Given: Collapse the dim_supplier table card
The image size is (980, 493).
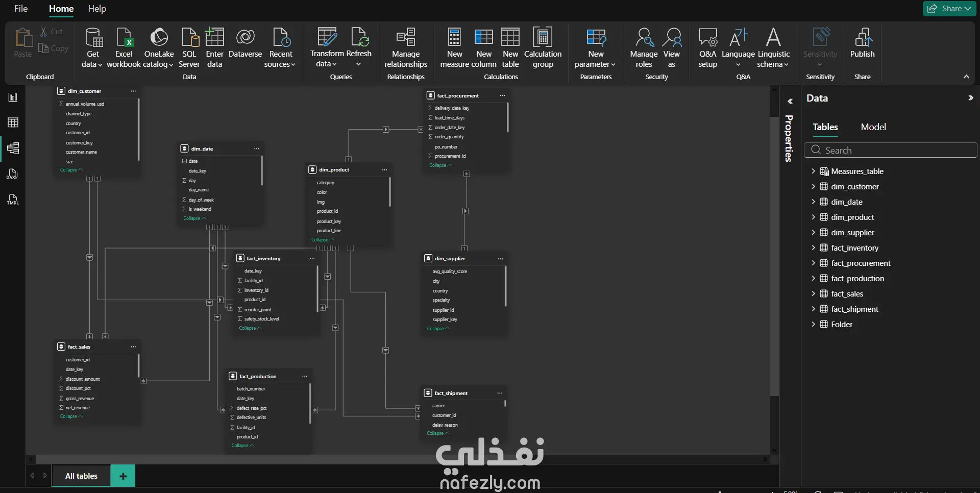Looking at the screenshot, I should [438, 329].
